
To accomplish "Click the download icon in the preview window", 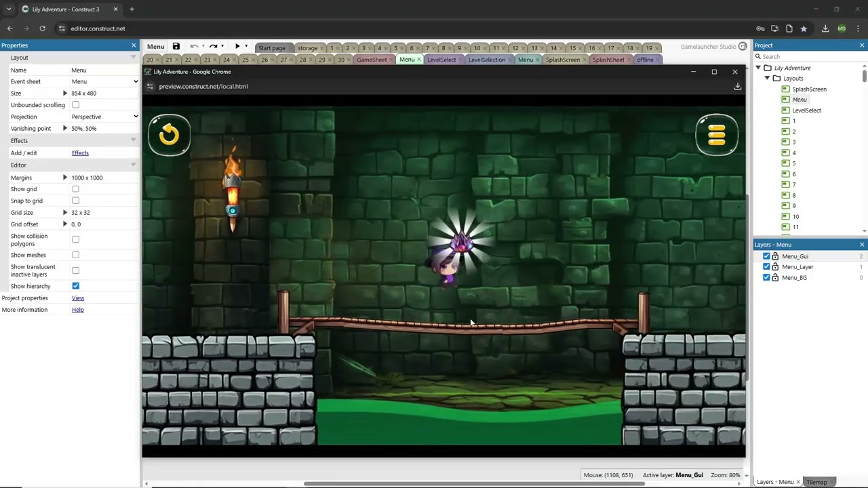I will click(x=737, y=86).
